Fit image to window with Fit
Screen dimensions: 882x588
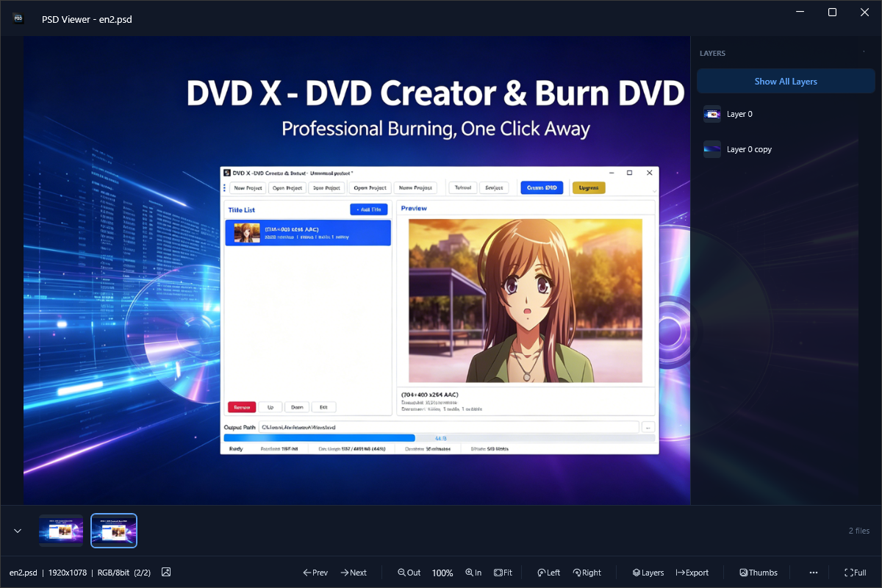(x=503, y=573)
